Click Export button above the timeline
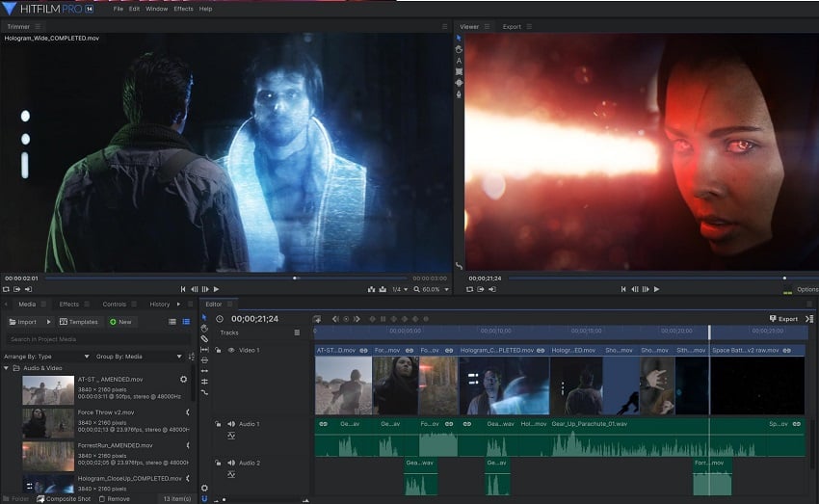The image size is (819, 504). point(783,319)
